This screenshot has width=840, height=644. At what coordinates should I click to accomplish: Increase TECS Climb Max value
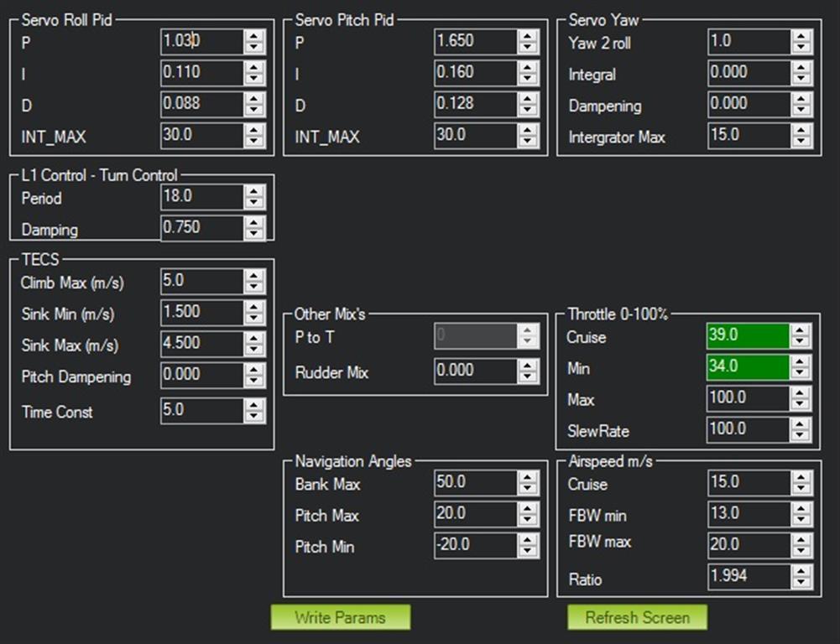[x=254, y=276]
